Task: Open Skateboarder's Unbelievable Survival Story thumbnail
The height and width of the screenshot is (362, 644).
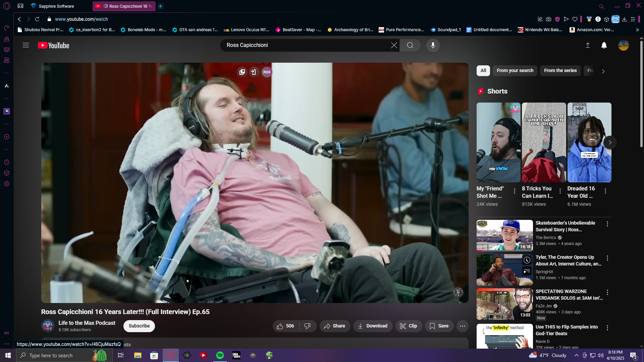Action: [504, 235]
